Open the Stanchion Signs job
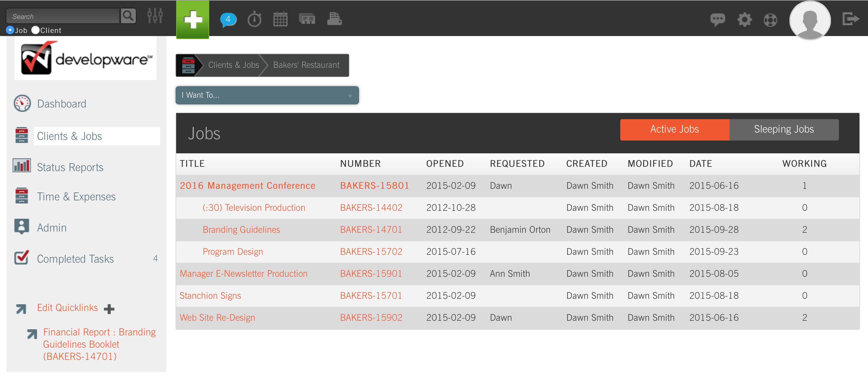 (x=210, y=295)
